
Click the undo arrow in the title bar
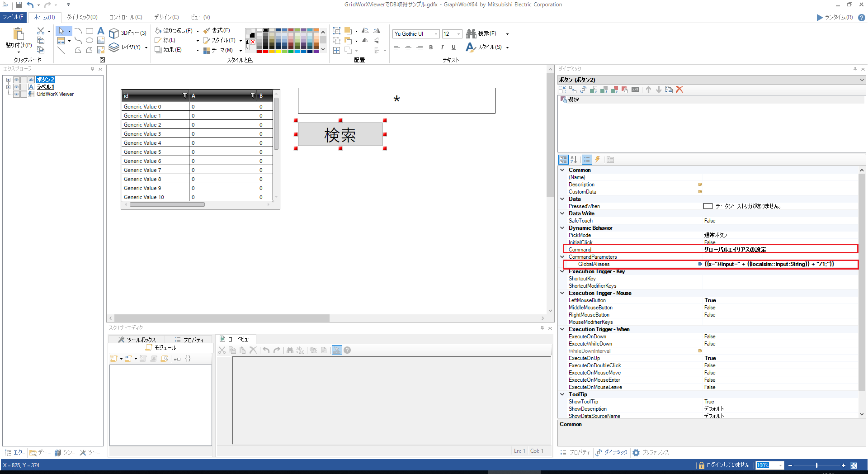[x=30, y=5]
